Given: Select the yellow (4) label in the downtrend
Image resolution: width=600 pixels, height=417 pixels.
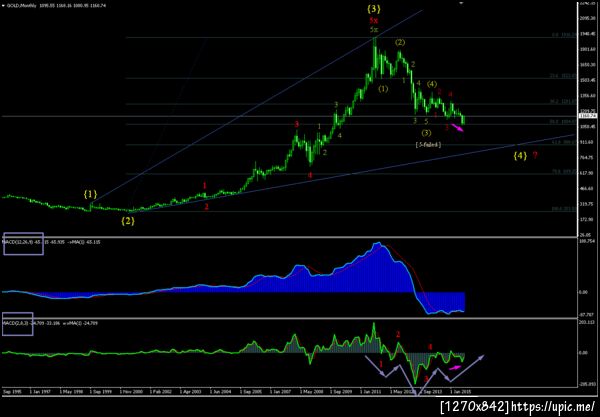Looking at the screenshot, I should click(432, 84).
